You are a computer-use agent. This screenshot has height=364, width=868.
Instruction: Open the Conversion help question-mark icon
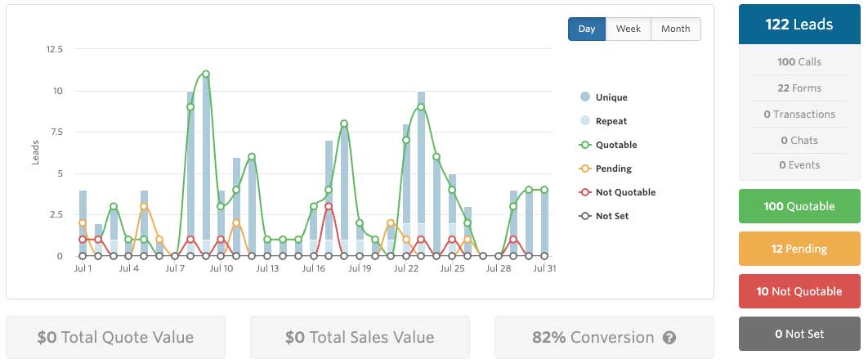669,337
